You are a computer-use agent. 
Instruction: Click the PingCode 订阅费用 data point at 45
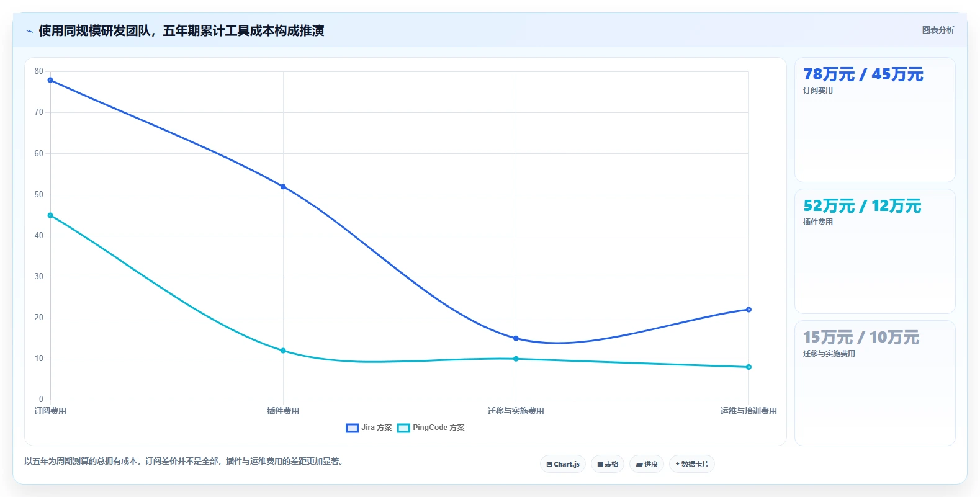(x=50, y=215)
